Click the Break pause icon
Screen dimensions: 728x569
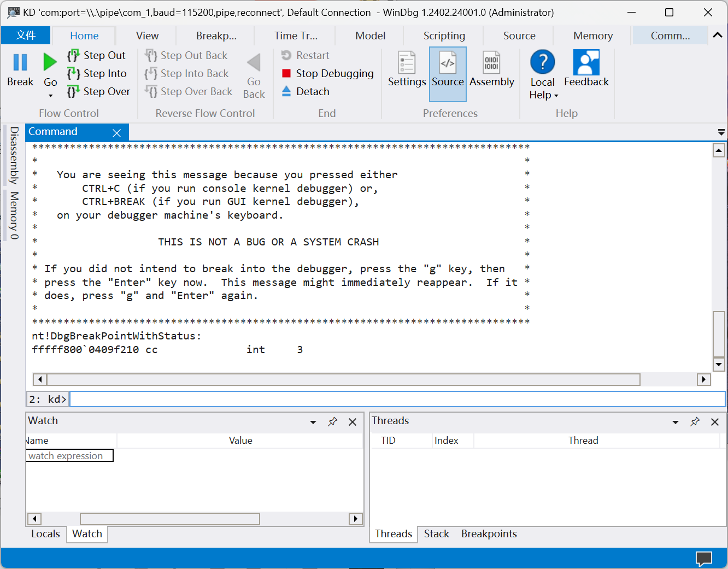20,63
